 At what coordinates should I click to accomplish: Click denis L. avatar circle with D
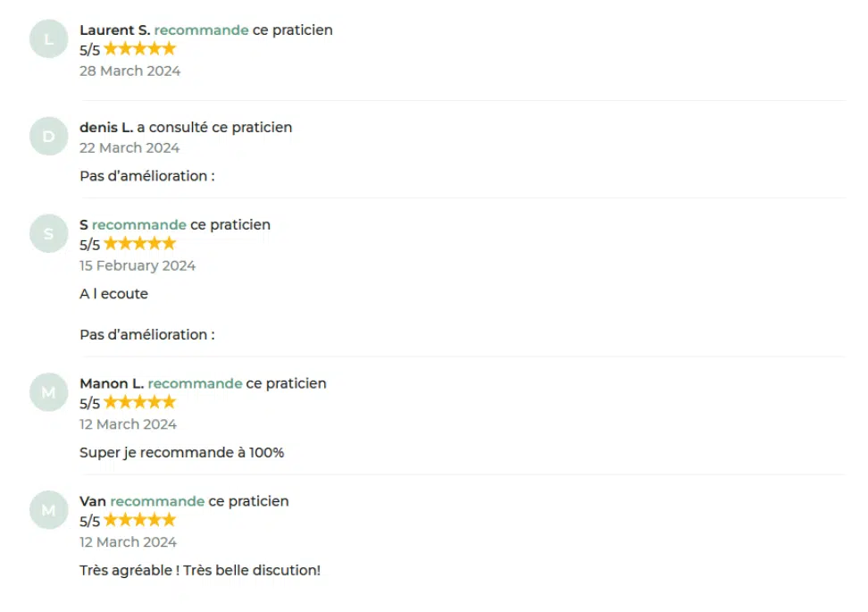click(49, 136)
